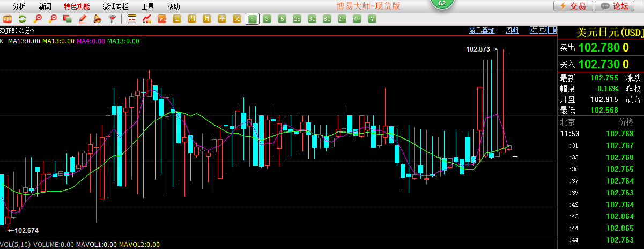Click the 交易 trade button
Image resolution: width=644 pixels, height=249 pixels.
[573, 6]
